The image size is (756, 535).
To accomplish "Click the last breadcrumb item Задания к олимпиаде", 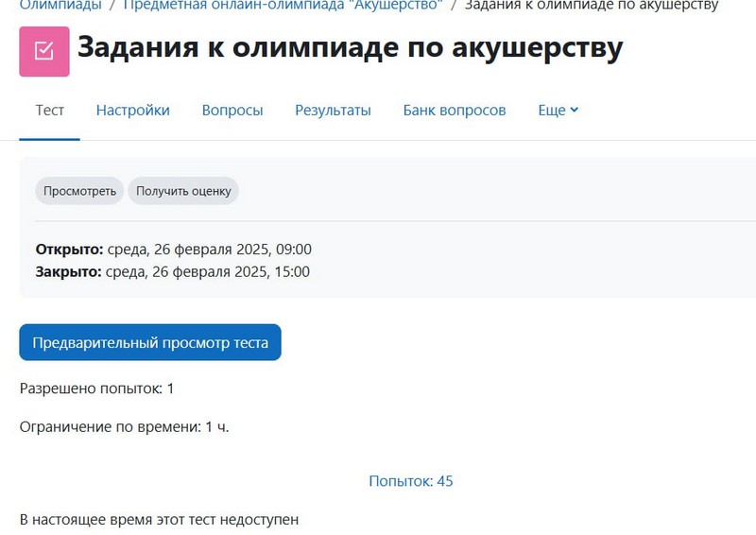I will coord(591,6).
